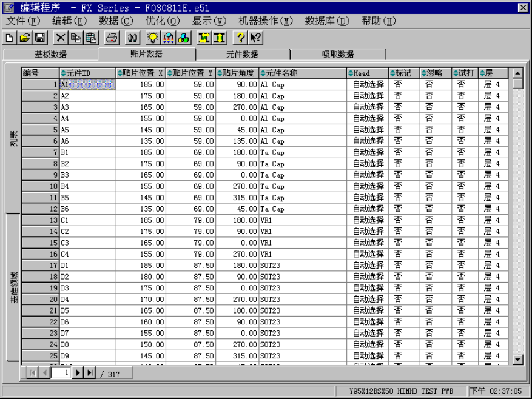Image resolution: width=532 pixels, height=399 pixels.
Task: Toggle the 标记 cell in row 1
Action: (x=403, y=85)
